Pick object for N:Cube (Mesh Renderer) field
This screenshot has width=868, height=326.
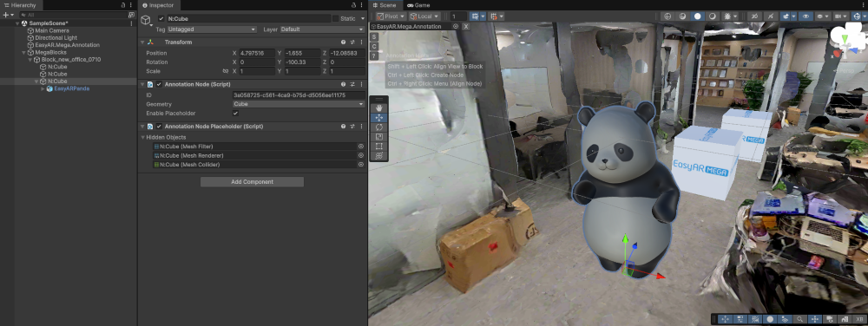click(x=360, y=156)
